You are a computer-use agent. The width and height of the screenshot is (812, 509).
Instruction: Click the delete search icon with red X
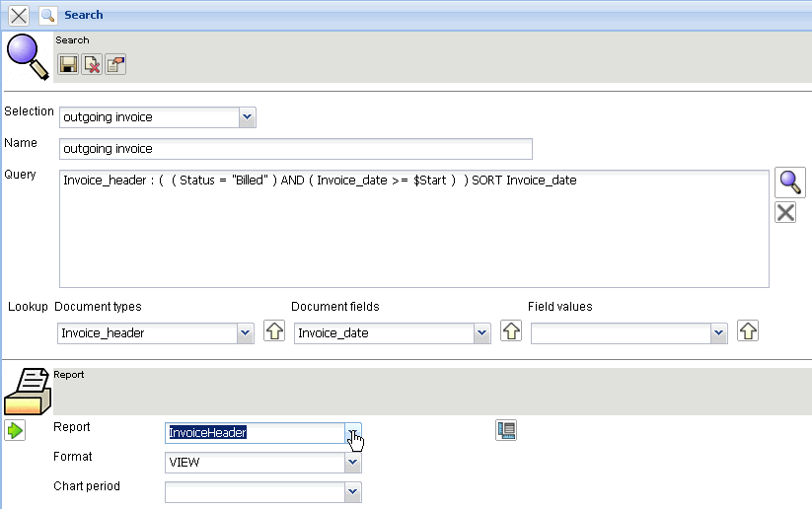click(x=92, y=65)
